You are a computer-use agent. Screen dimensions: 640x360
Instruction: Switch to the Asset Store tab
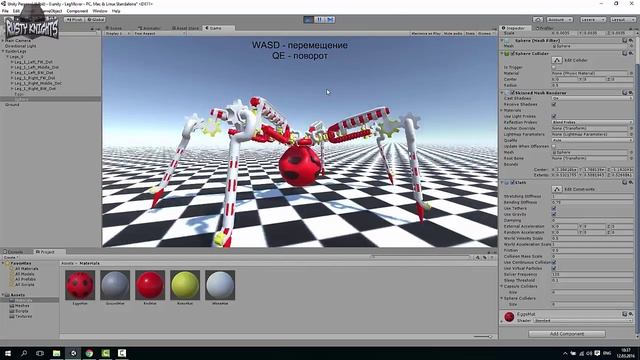point(186,28)
